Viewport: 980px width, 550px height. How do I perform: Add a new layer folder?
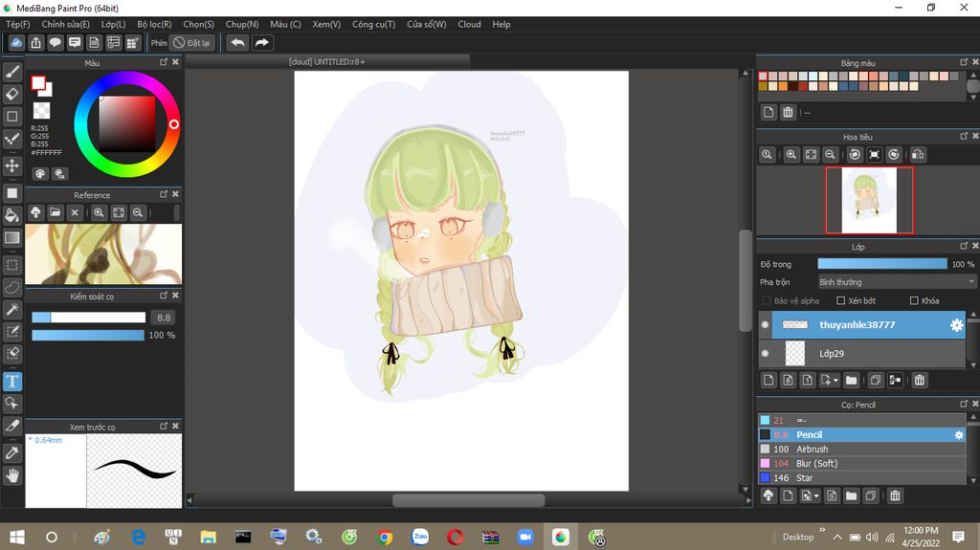(x=851, y=380)
